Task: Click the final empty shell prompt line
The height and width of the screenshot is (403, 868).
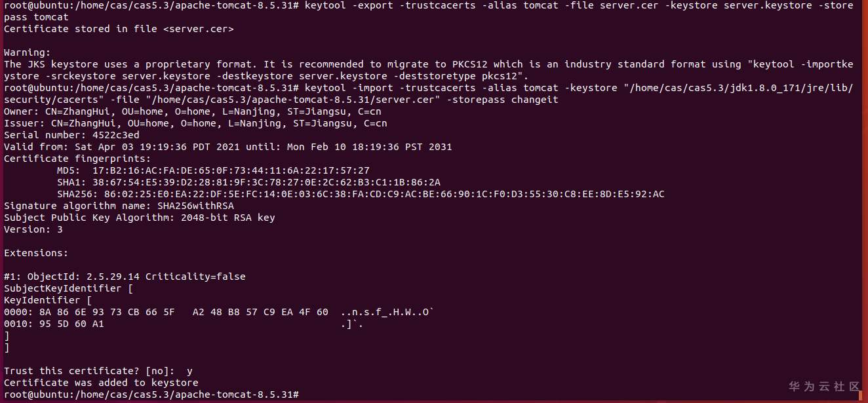Action: 151,394
